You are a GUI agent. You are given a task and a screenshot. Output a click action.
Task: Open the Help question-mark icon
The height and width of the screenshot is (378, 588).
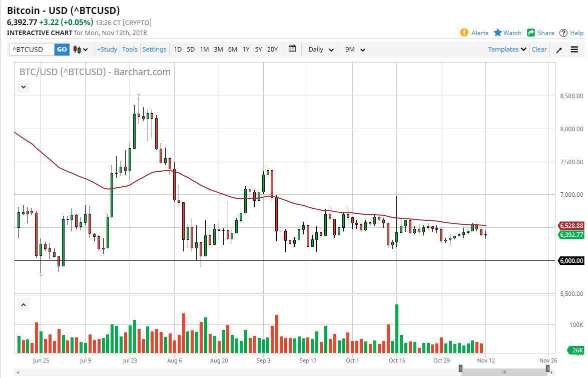coord(562,32)
